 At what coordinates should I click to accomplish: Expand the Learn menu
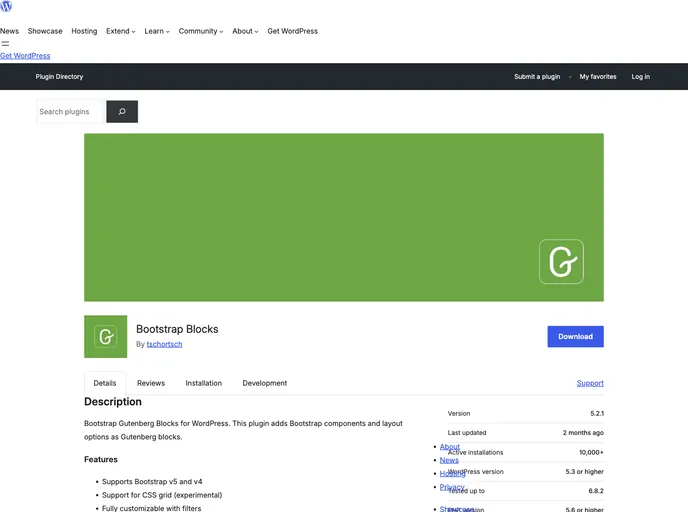(157, 31)
